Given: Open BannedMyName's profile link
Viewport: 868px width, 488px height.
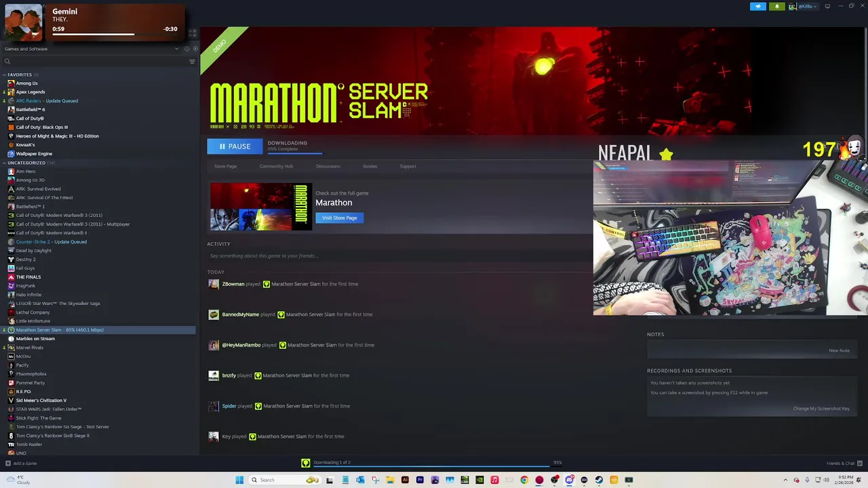Looking at the screenshot, I should (x=241, y=314).
